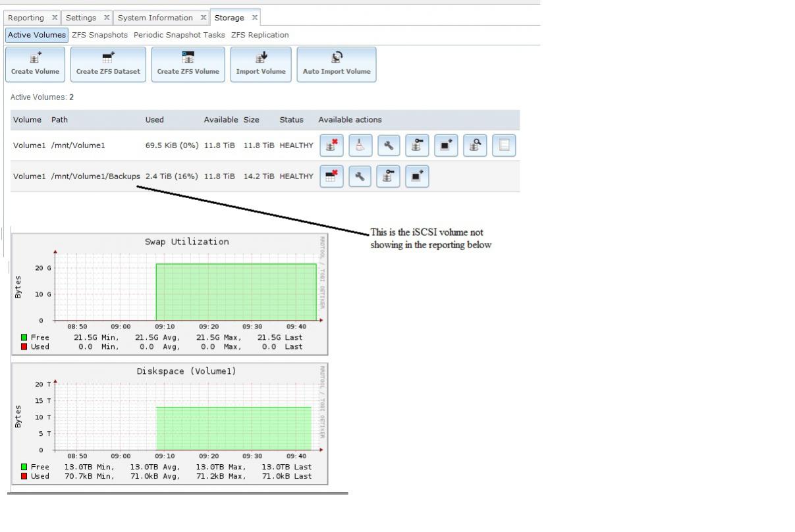The width and height of the screenshot is (795, 532).
Task: Click Create ZFS Dataset
Action: (108, 65)
